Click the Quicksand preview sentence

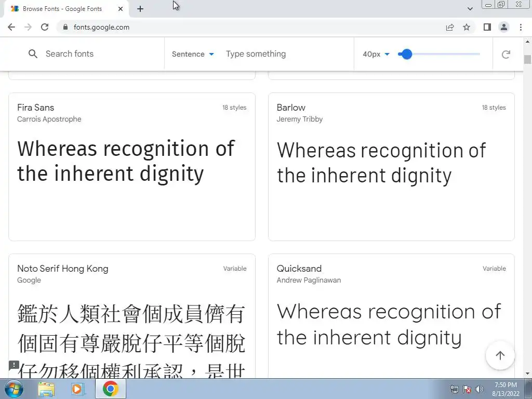[389, 325]
